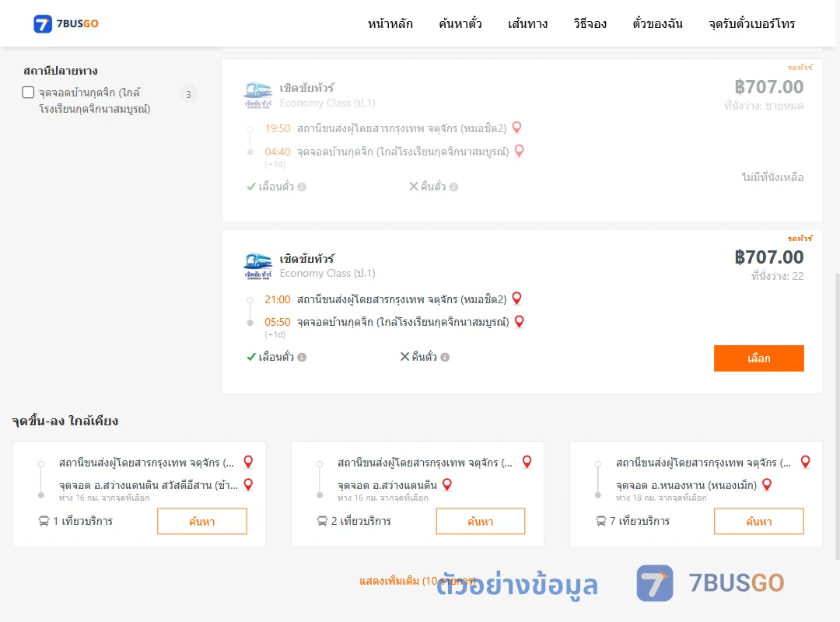Click the bus operator logo of 19:50 trip
Screen dimensions: 840x622
[x=258, y=96]
